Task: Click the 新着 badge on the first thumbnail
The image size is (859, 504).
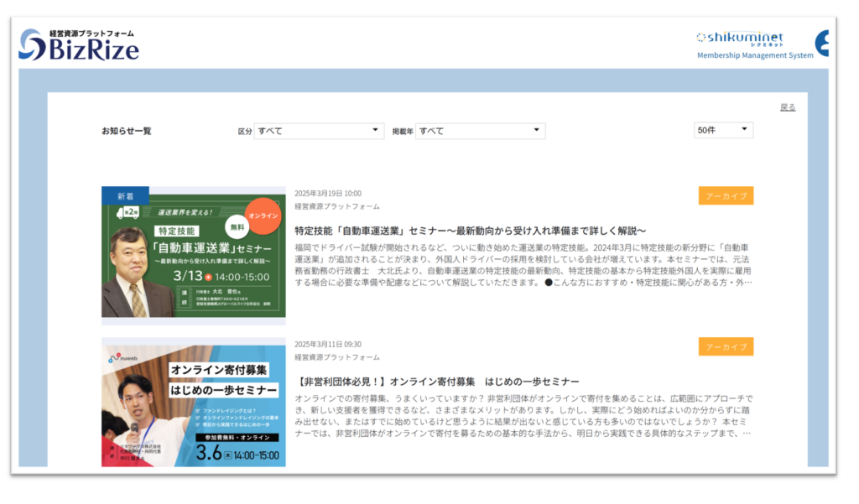Action: (x=125, y=195)
